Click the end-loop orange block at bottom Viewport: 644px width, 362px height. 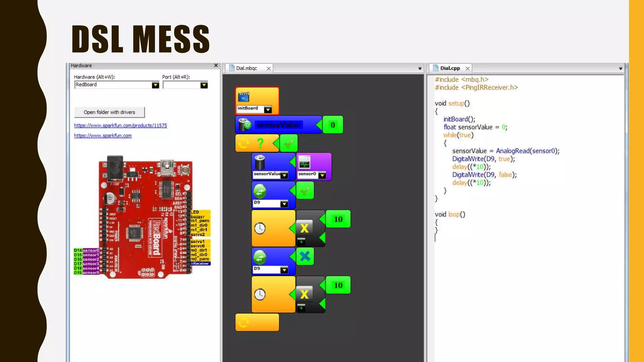(x=257, y=322)
